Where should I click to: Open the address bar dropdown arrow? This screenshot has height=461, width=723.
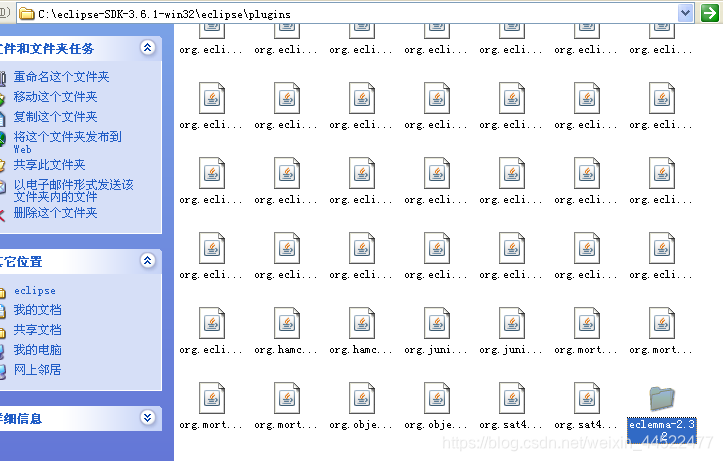[686, 13]
